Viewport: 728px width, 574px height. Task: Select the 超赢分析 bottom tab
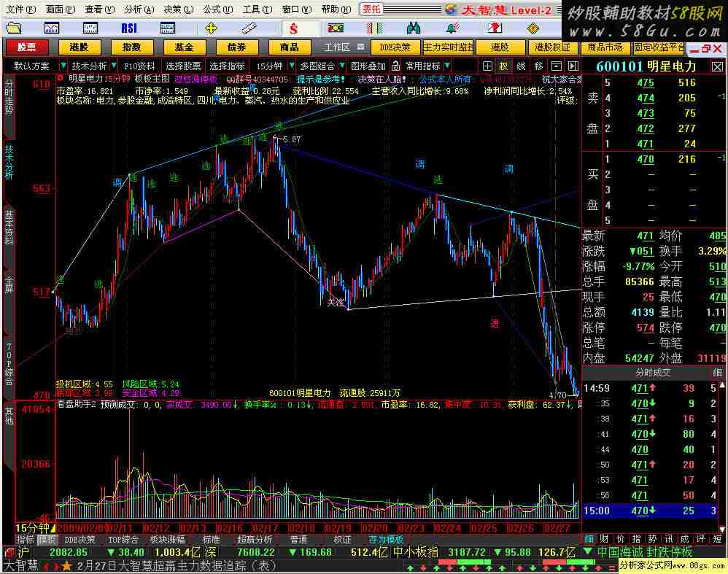tap(255, 540)
